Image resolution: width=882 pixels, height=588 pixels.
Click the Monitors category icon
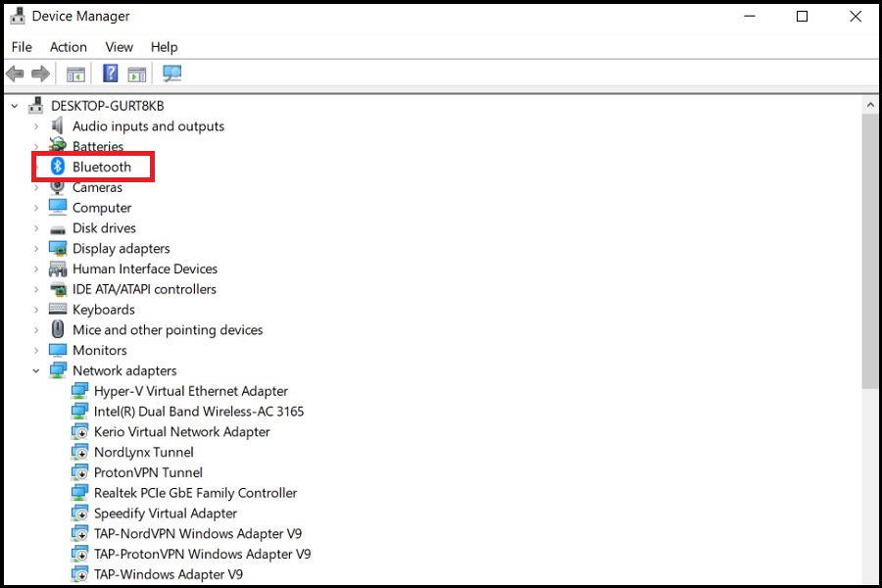pyautogui.click(x=58, y=350)
